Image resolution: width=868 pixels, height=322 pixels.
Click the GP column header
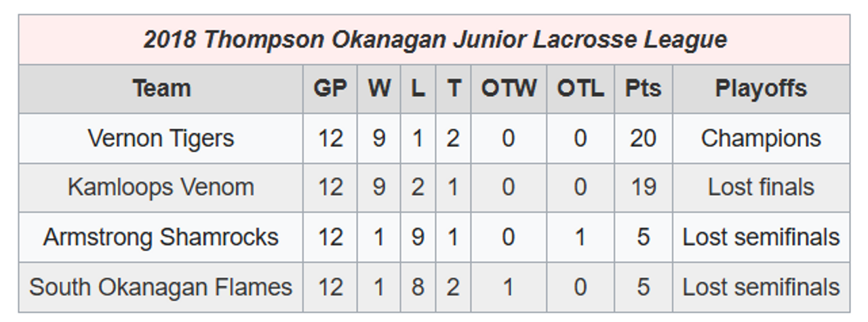tap(330, 89)
